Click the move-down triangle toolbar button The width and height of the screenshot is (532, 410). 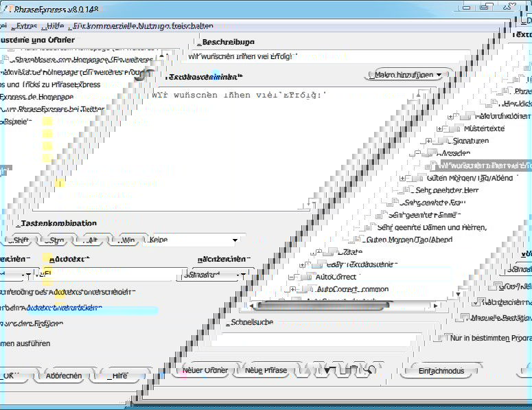tap(326, 370)
